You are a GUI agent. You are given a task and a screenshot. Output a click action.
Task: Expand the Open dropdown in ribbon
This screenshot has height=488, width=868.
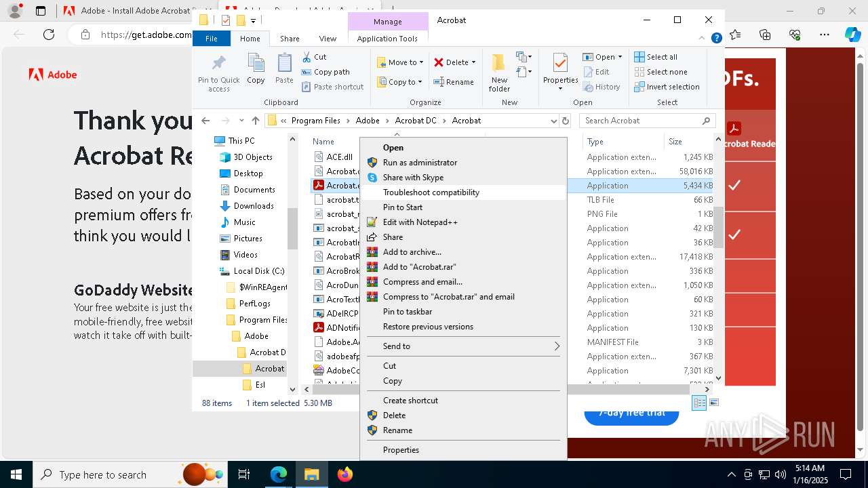619,57
